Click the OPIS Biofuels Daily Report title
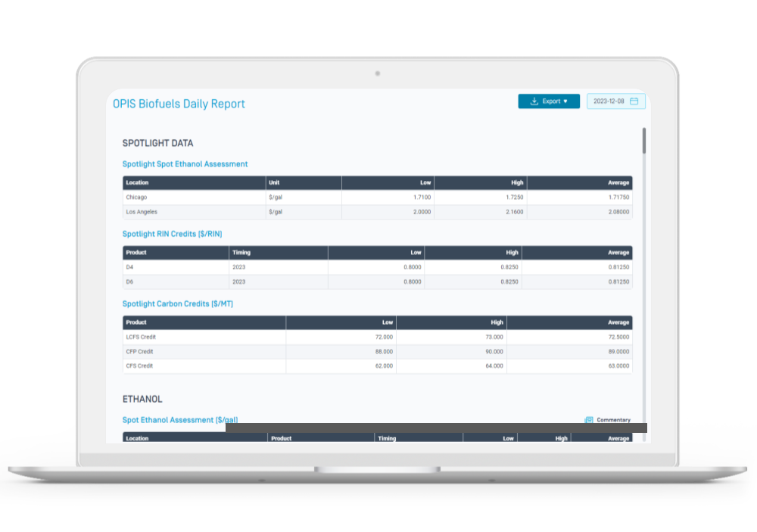The height and width of the screenshot is (532, 757). (179, 104)
